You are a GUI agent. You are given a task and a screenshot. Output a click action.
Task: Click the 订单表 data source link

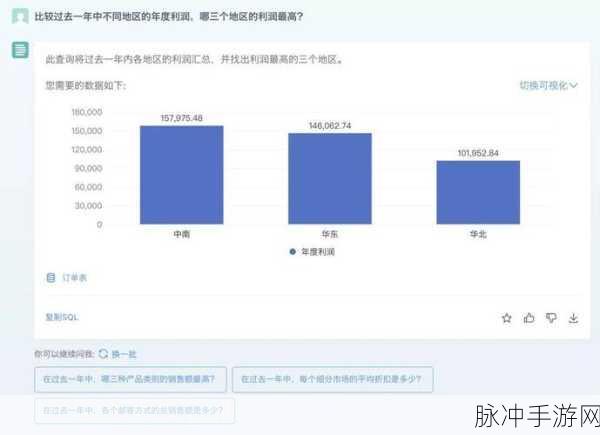point(75,278)
